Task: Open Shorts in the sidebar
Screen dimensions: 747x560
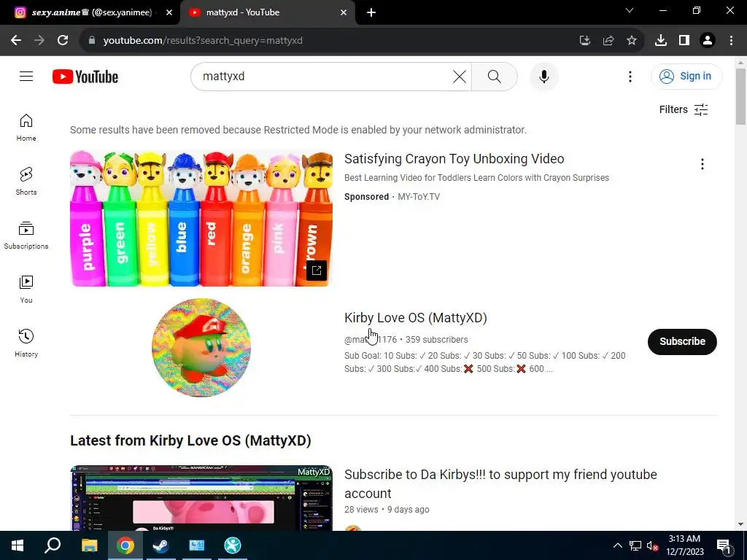Action: 26,182
